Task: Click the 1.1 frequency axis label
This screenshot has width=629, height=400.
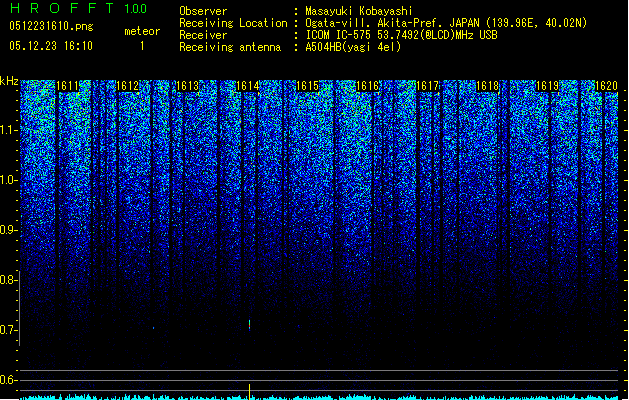Action: pos(9,130)
